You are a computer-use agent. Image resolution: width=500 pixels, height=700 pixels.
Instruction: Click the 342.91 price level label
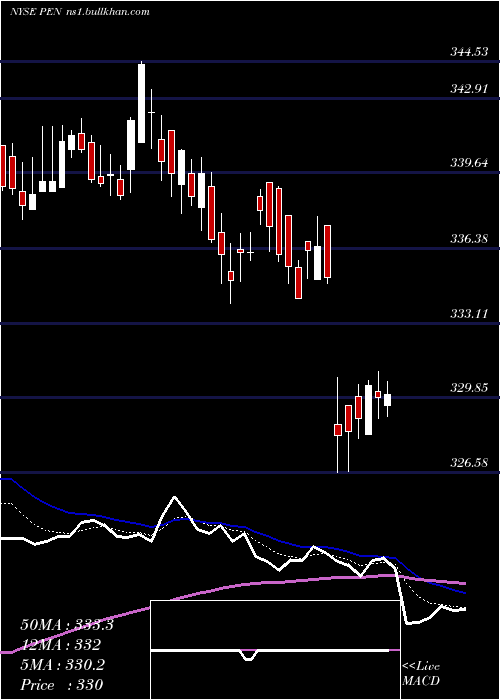tap(469, 89)
